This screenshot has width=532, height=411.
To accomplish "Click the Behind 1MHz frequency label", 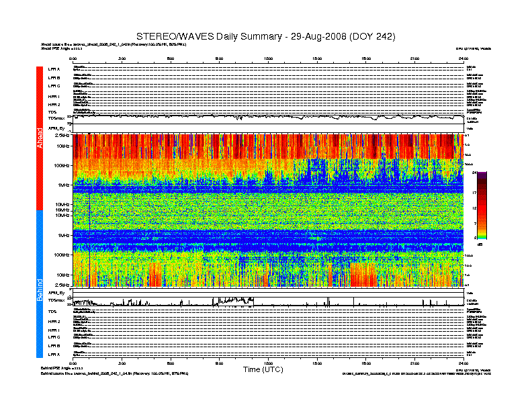I will click(64, 235).
